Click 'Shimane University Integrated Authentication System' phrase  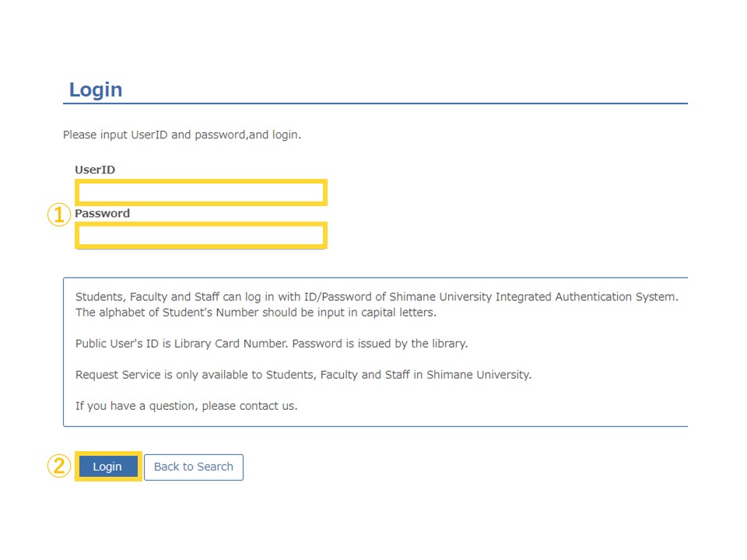click(x=534, y=296)
